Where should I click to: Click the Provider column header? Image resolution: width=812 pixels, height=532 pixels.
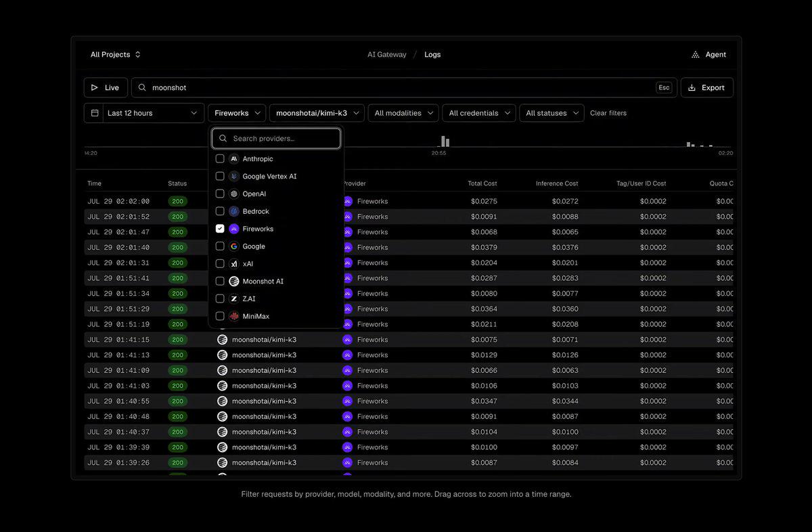click(354, 183)
